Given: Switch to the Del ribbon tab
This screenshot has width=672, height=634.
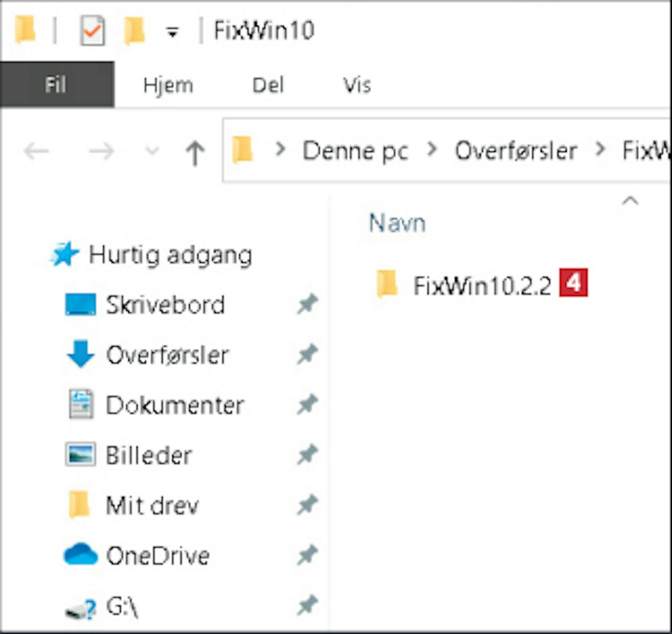Looking at the screenshot, I should click(x=268, y=85).
